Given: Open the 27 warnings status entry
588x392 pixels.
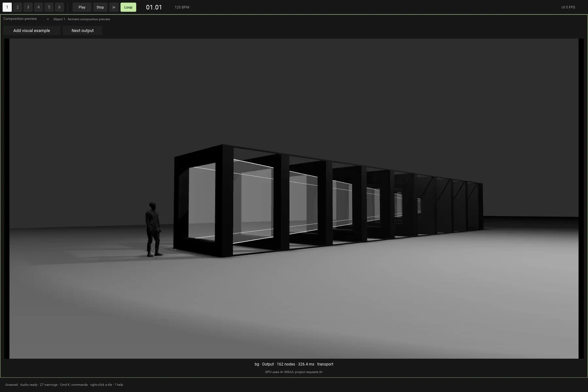Looking at the screenshot, I should click(x=49, y=385).
